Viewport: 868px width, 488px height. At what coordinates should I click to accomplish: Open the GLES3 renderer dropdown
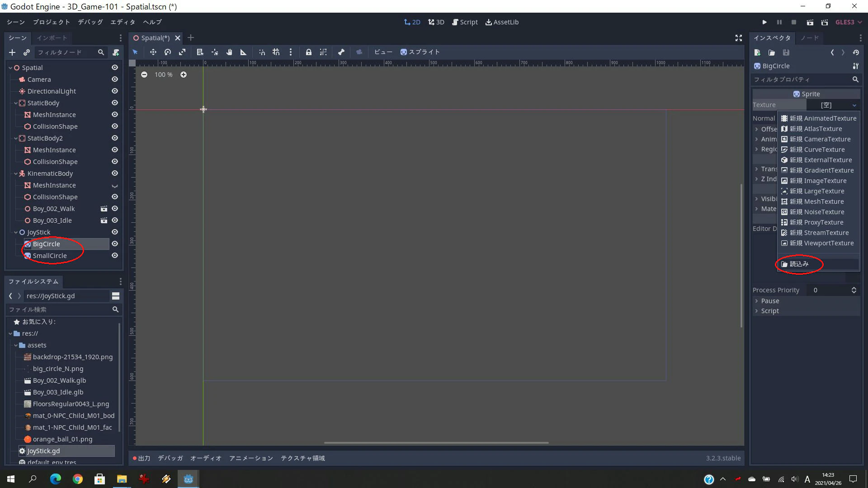pyautogui.click(x=849, y=22)
